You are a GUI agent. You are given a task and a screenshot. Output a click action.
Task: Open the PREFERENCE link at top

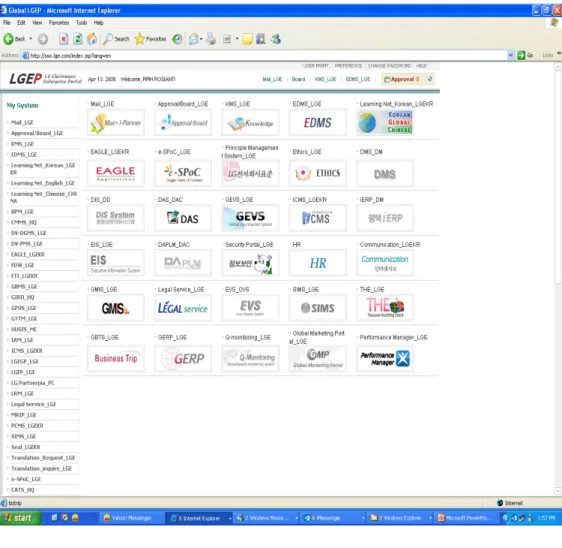click(x=348, y=66)
